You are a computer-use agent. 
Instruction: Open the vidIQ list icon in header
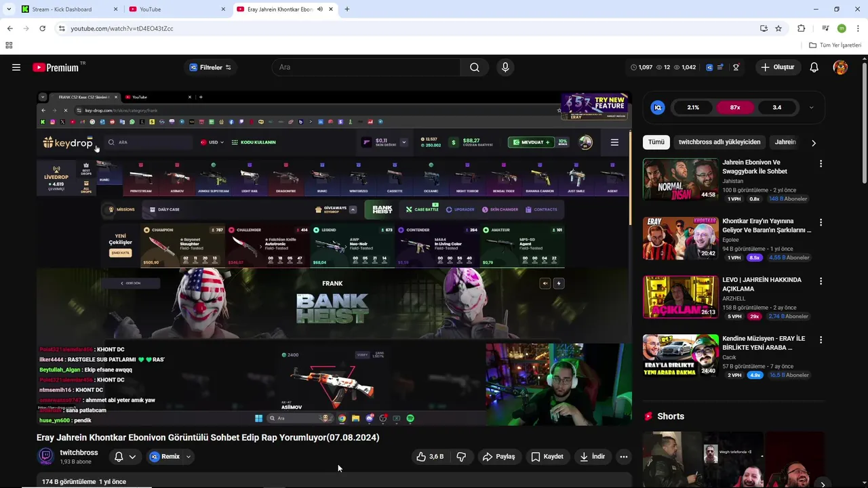coord(722,67)
